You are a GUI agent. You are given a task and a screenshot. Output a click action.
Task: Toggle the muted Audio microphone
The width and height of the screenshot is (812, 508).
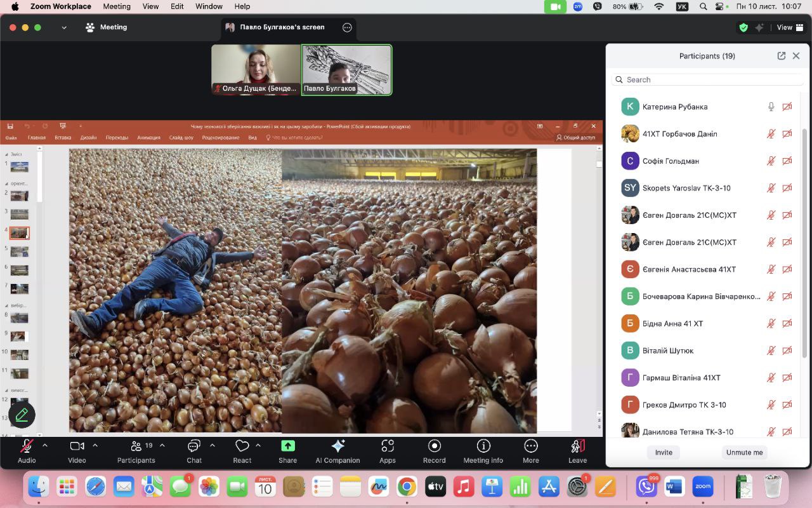click(27, 446)
